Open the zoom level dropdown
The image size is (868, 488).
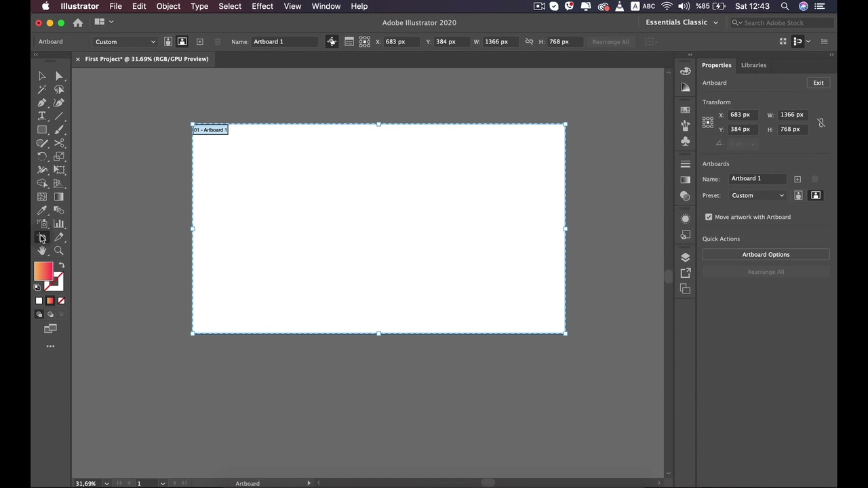click(x=106, y=483)
